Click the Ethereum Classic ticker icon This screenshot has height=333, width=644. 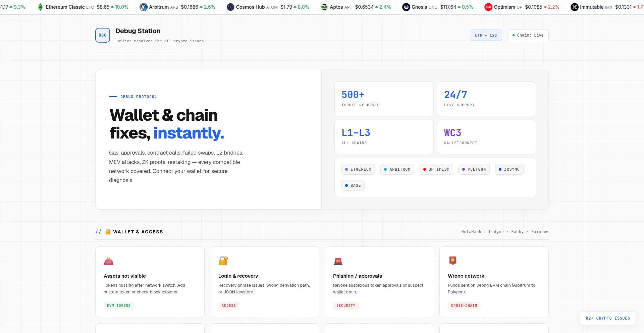click(40, 7)
